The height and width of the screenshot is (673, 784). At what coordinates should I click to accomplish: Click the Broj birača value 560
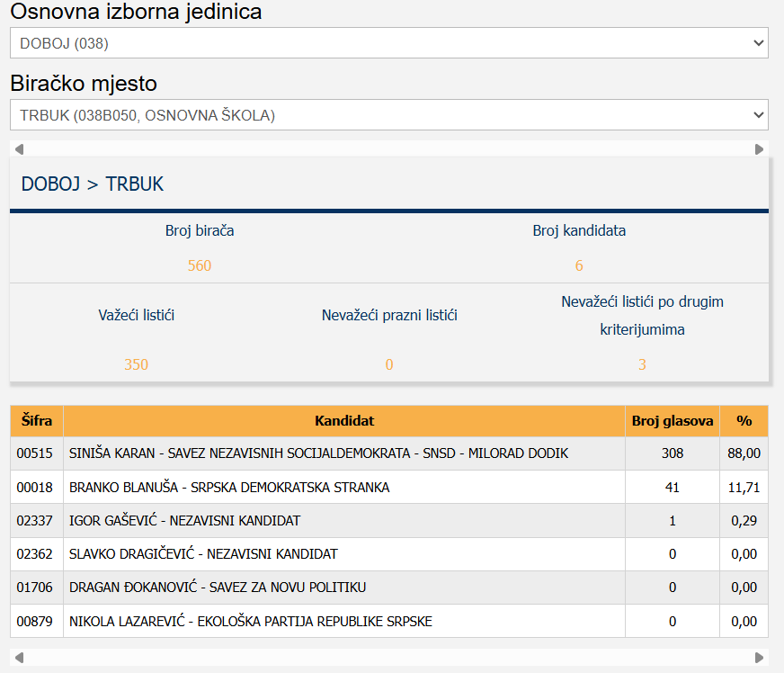[200, 265]
